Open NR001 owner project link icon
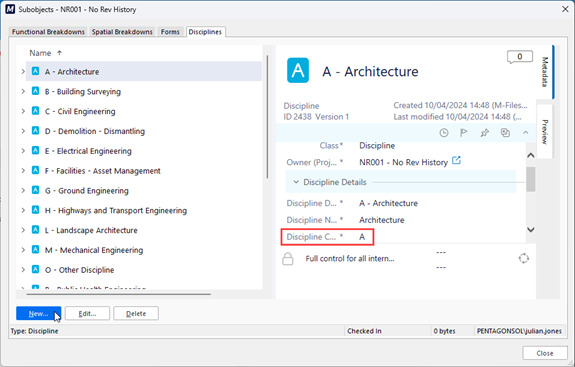The image size is (575, 367). point(456,161)
